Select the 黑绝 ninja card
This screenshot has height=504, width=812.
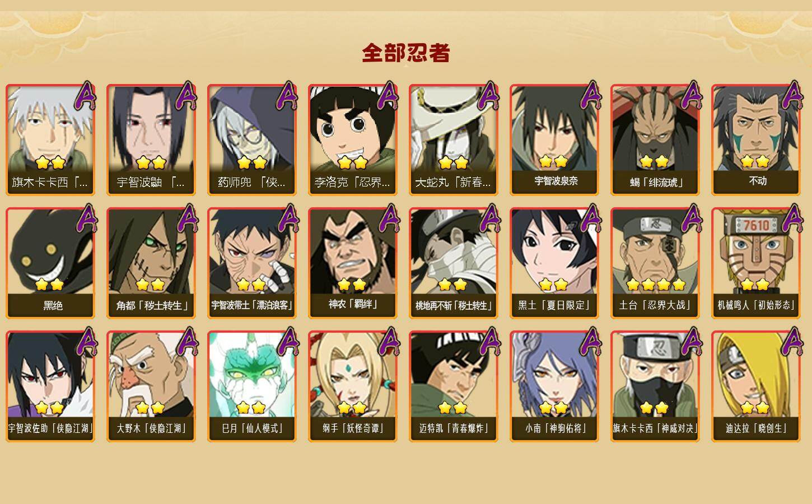point(50,263)
